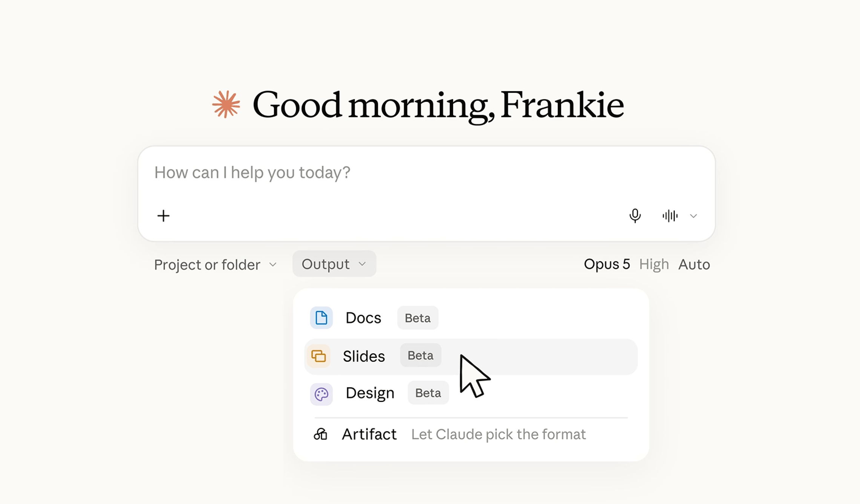The width and height of the screenshot is (860, 504).
Task: Expand the voice mode options chevron
Action: click(x=693, y=216)
